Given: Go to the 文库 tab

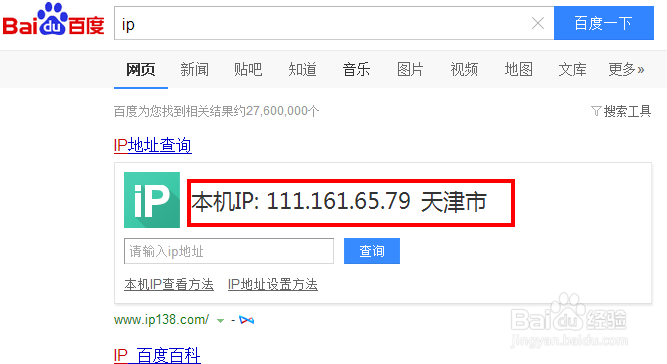Looking at the screenshot, I should pos(573,69).
